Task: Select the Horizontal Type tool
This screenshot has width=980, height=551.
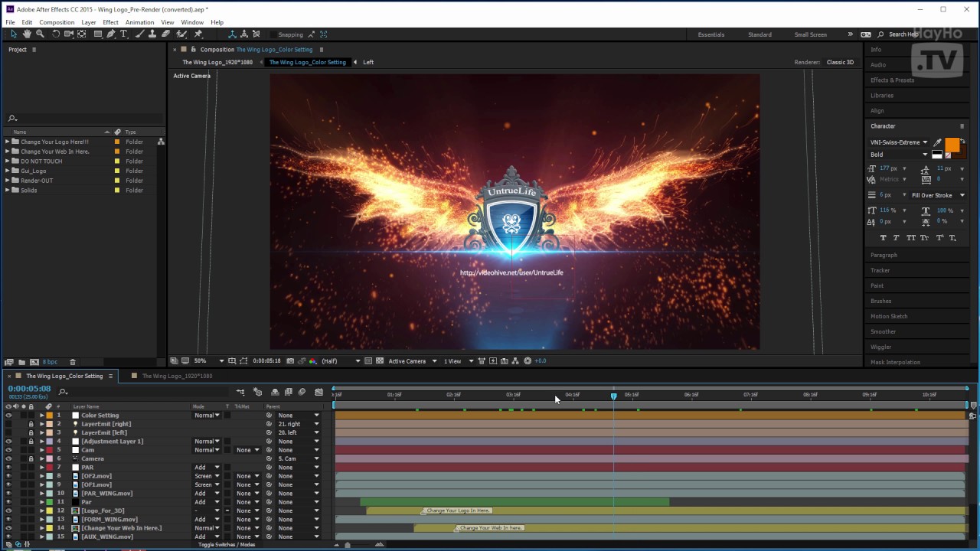Action: [x=124, y=34]
